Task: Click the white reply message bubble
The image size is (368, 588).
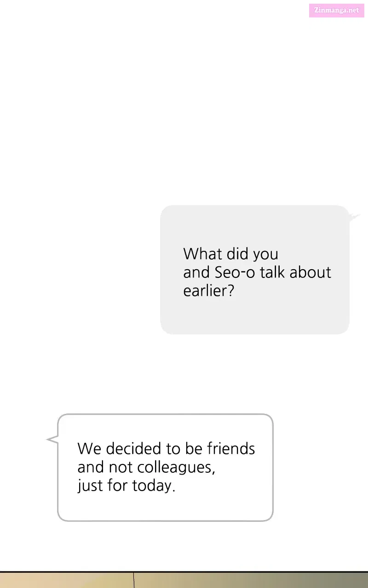Action: pos(165,468)
